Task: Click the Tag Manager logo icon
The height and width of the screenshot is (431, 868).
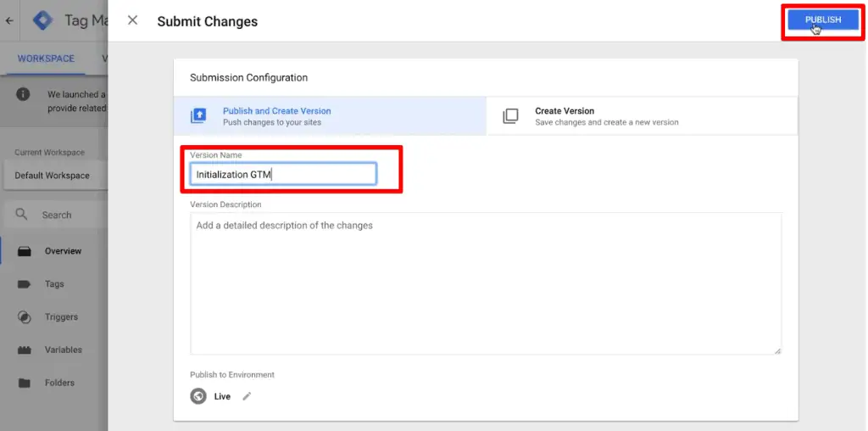Action: tap(42, 20)
